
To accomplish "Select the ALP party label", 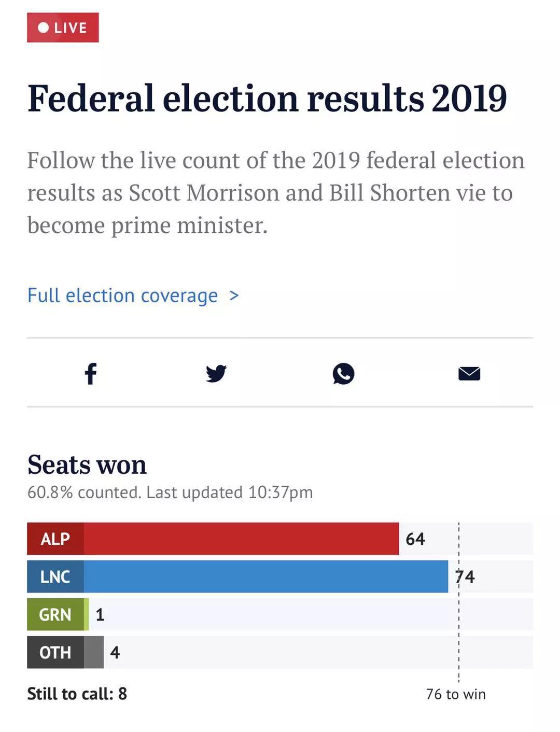I will tap(55, 539).
